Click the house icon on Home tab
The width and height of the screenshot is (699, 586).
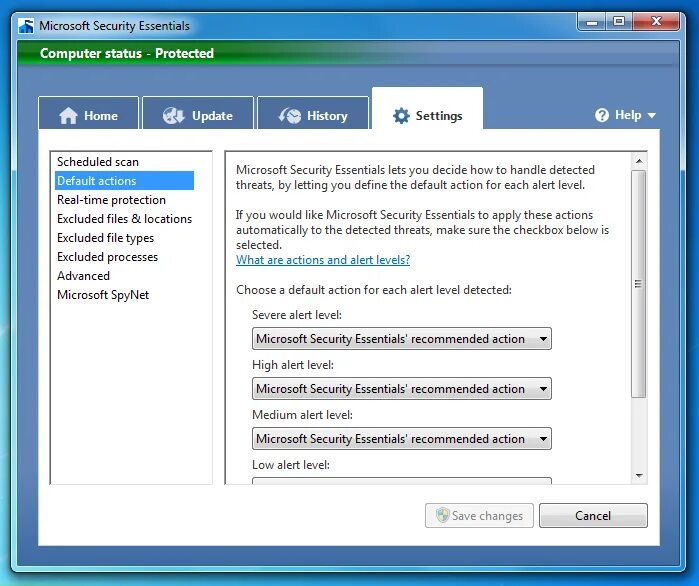68,116
